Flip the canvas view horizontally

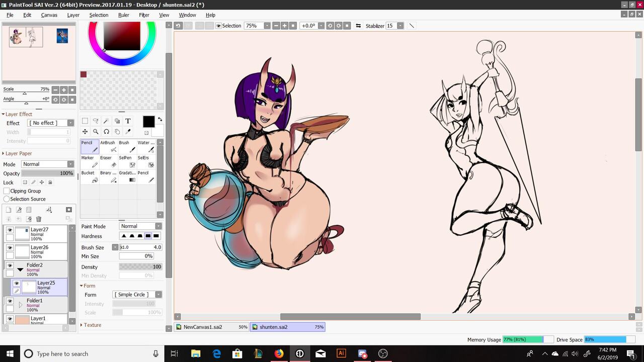(x=358, y=26)
